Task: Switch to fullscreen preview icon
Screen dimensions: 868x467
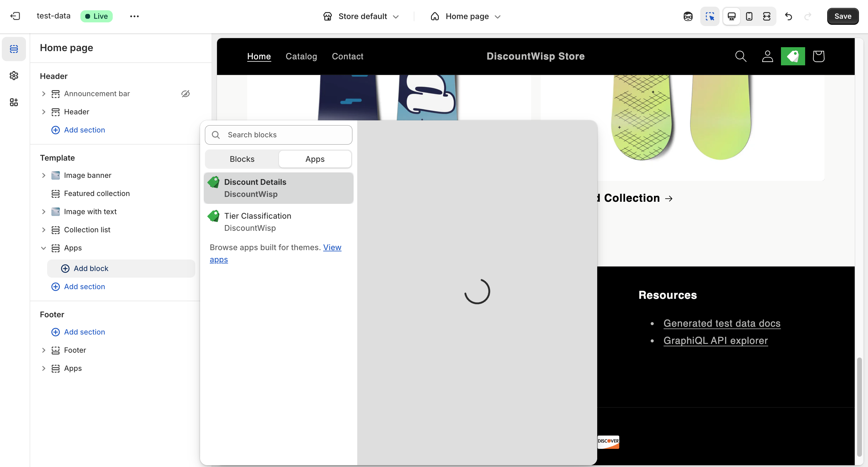Action: 766,16
